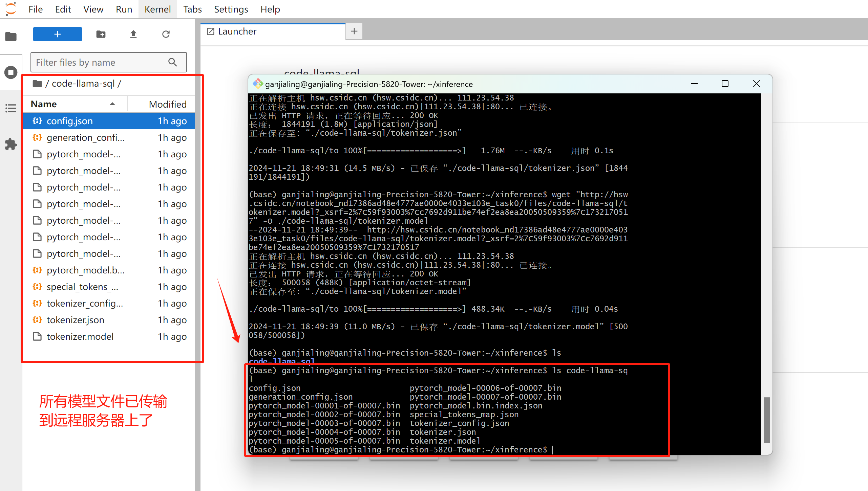Screen dimensions: 868x491
Task: Click code-llama-sql in the breadcrumb path
Action: [x=83, y=84]
